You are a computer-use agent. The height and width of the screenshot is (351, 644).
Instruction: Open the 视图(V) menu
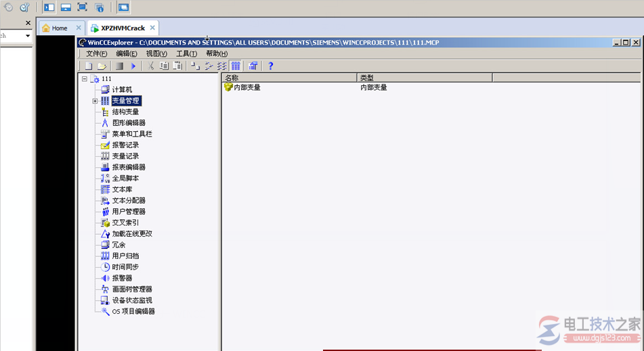pos(156,53)
